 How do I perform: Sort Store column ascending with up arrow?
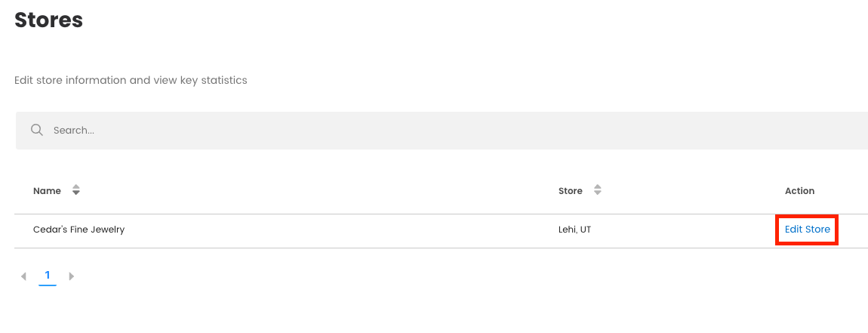597,187
